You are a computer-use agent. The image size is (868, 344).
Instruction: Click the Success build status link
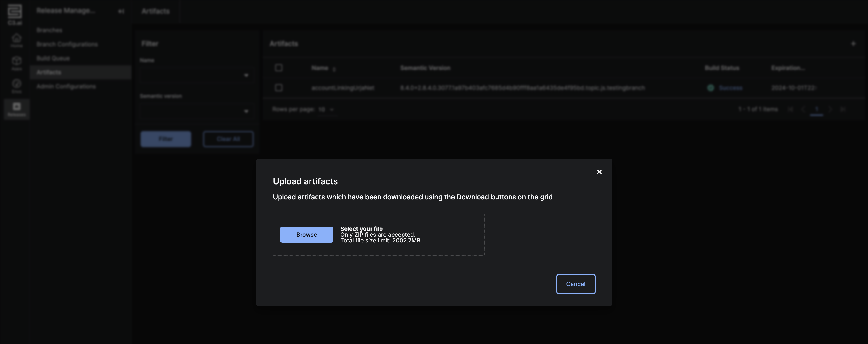tap(730, 88)
